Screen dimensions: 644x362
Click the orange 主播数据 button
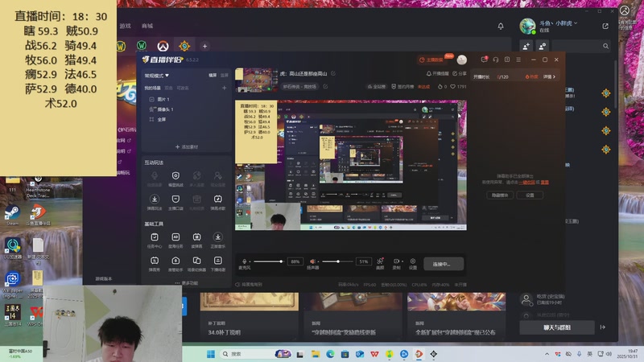[x=431, y=60]
